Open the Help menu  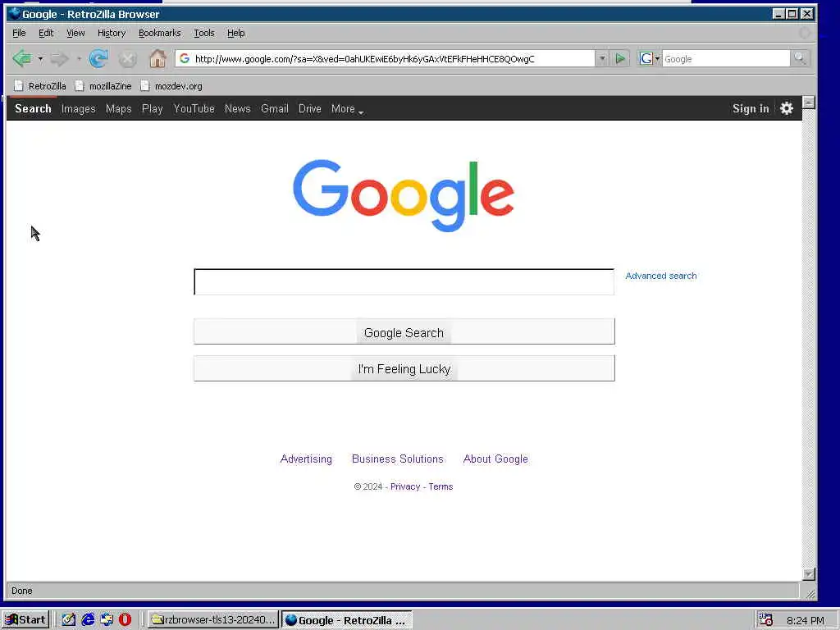pyautogui.click(x=235, y=33)
